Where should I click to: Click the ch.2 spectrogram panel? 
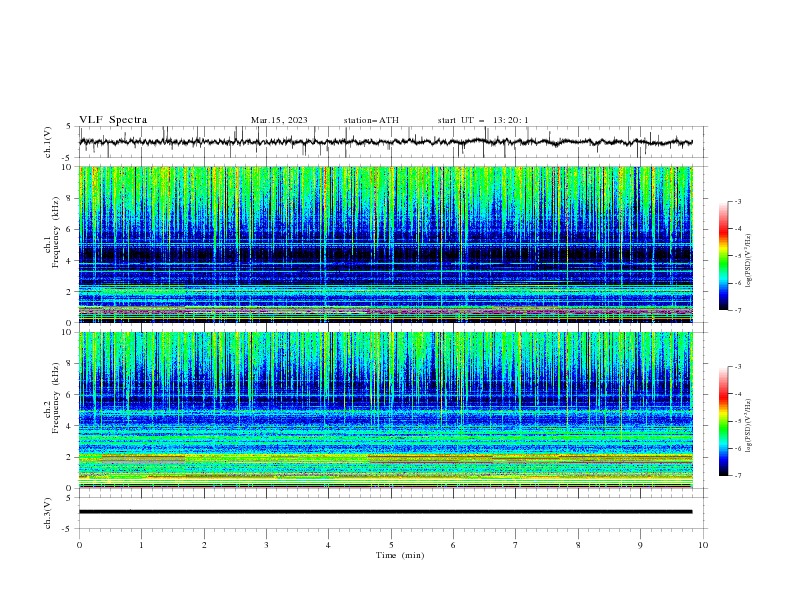pos(386,410)
